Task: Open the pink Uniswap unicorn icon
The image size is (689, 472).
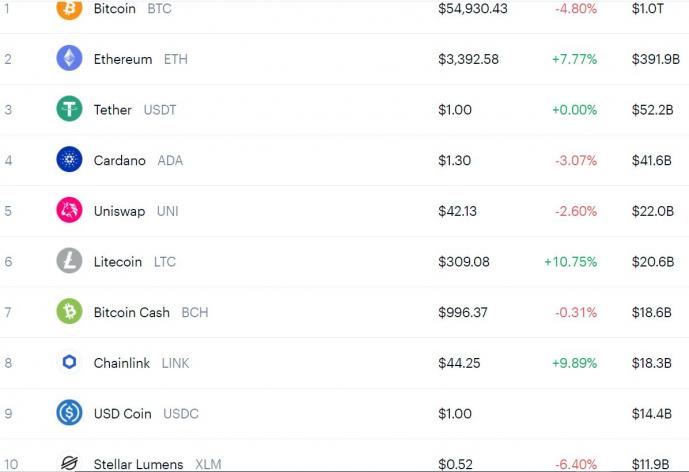Action: click(69, 210)
